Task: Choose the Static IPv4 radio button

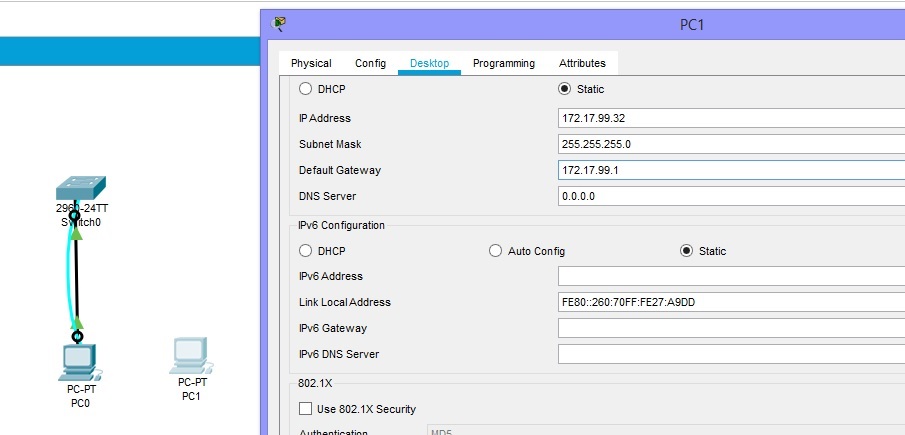Action: tap(565, 89)
